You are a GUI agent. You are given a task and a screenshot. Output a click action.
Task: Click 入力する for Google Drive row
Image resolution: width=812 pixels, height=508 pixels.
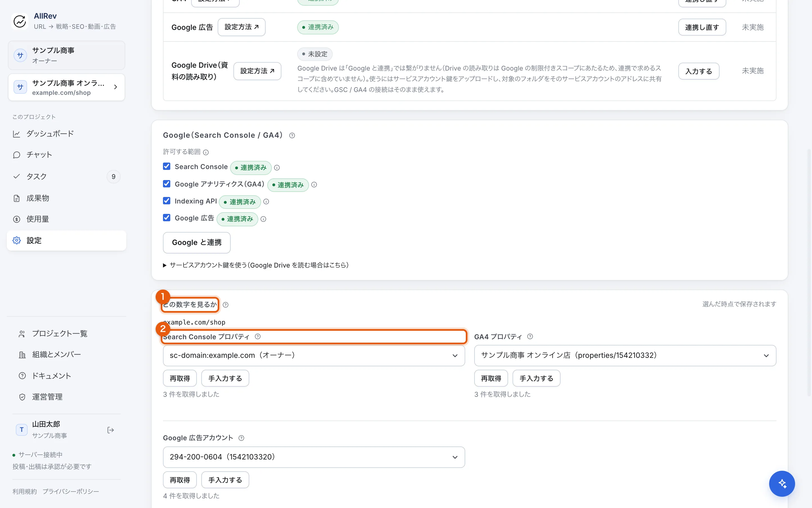tap(699, 71)
